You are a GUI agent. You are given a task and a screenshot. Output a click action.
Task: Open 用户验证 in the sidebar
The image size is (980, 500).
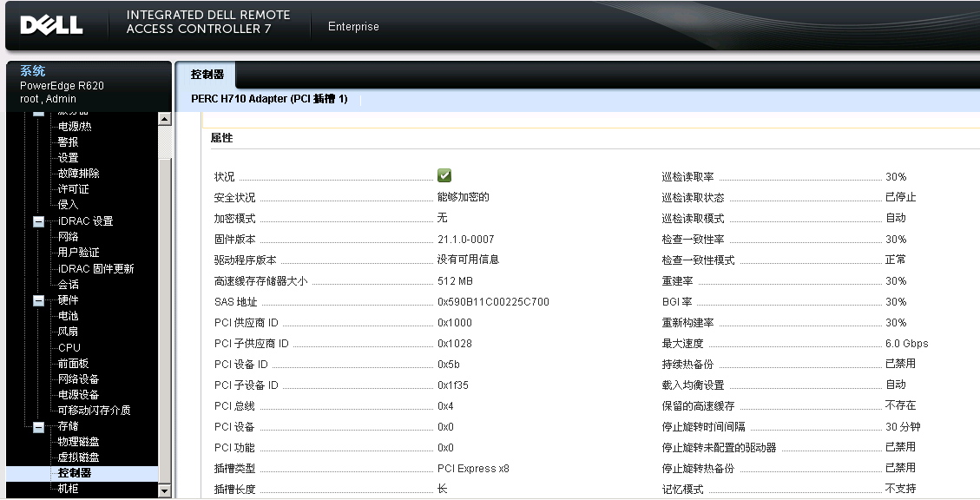click(79, 252)
